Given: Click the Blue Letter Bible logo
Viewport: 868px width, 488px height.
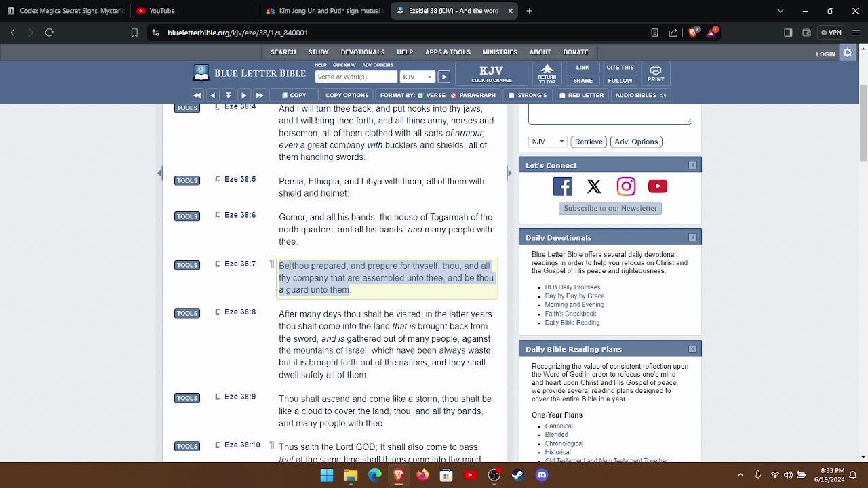Looking at the screenshot, I should click(249, 73).
